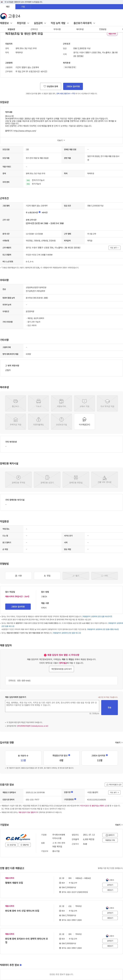Image resolution: width=123 pixels, height=980 pixels.
Task: Click the 서류 screening method box
Action: pyautogui.click(x=18, y=576)
